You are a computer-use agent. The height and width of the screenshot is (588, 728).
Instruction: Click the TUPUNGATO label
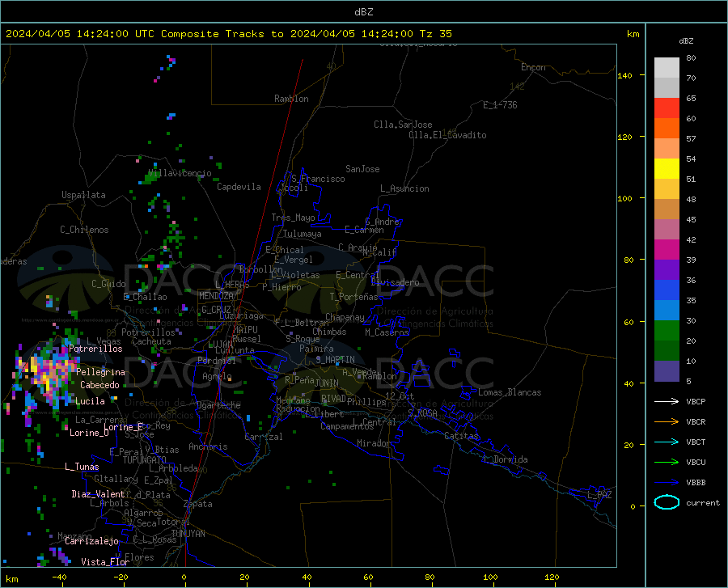click(145, 460)
